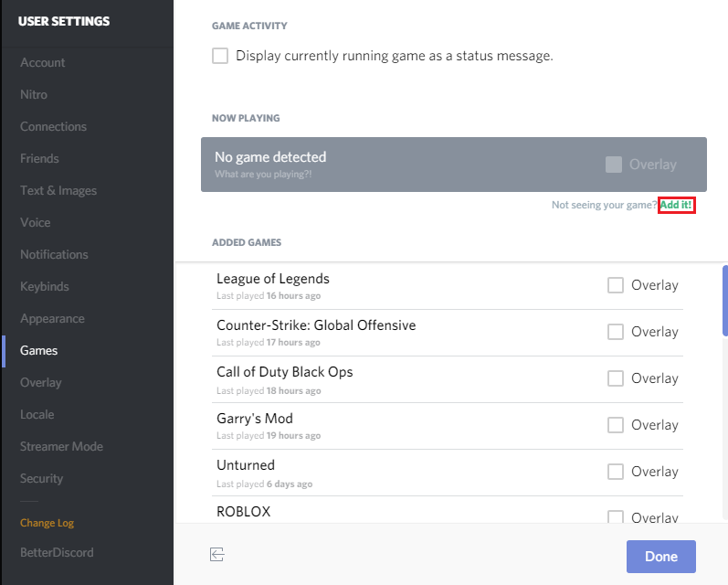Enable Overlay for Call of Duty Black Ops
The height and width of the screenshot is (585, 728).
[616, 378]
